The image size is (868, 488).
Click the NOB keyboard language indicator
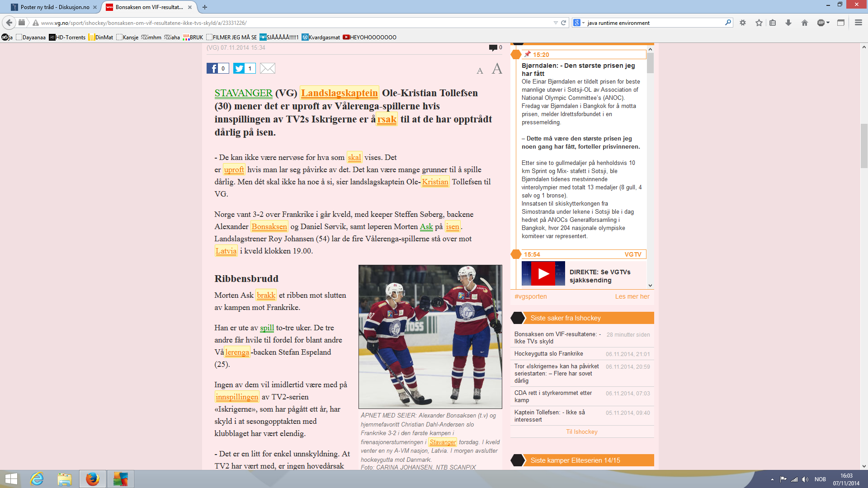(820, 479)
